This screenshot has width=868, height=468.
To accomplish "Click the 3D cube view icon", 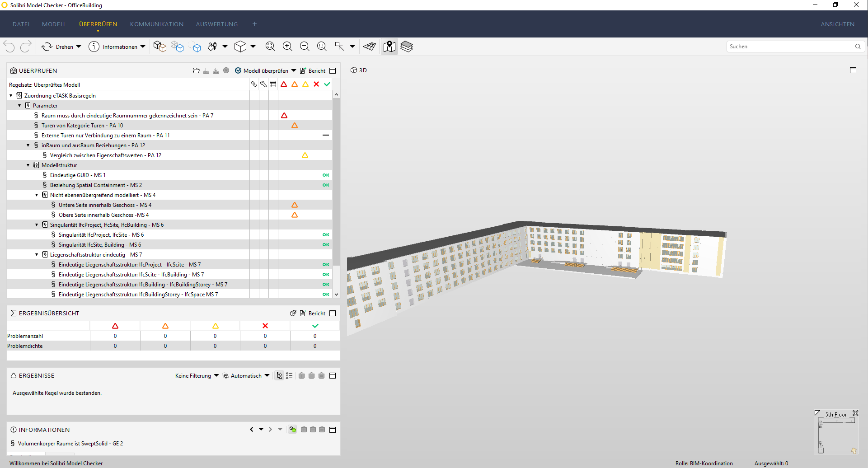I will (240, 47).
